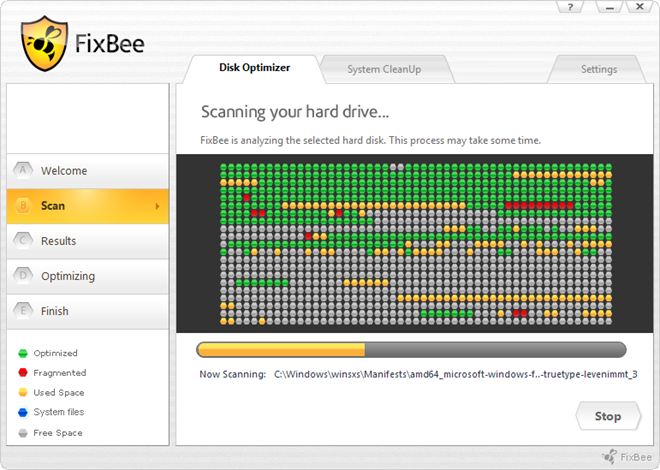Switch to the Disk Optimizer tab

(254, 68)
